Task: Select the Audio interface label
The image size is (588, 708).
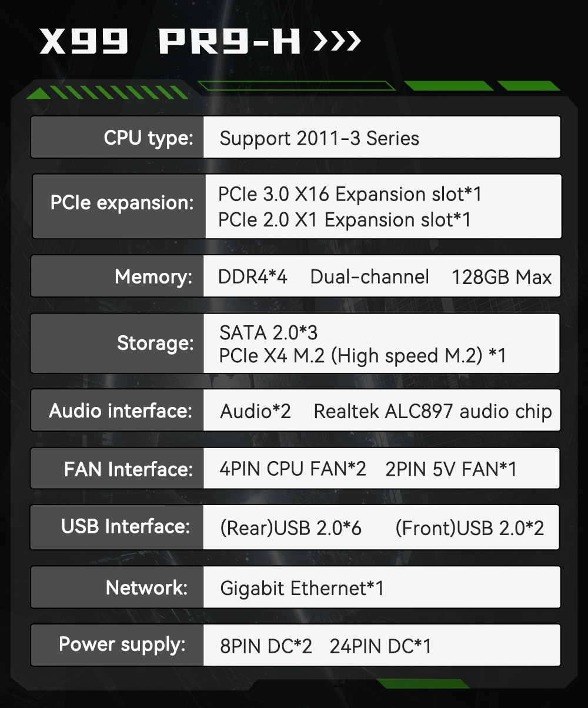Action: tap(121, 410)
